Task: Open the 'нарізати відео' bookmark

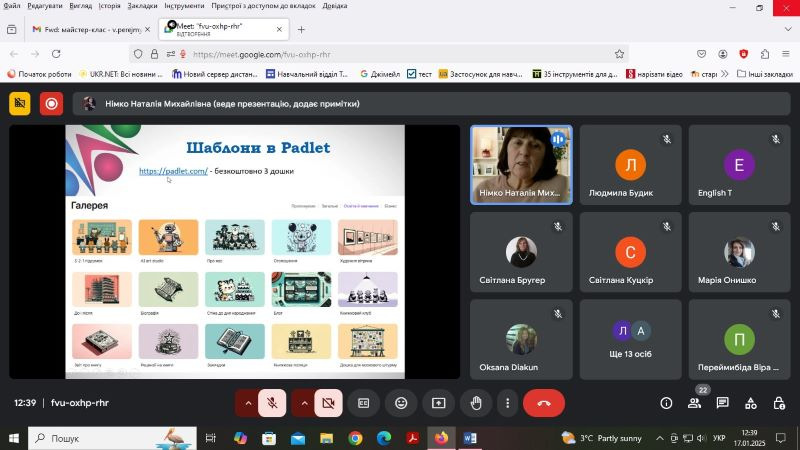Action: tap(654, 74)
